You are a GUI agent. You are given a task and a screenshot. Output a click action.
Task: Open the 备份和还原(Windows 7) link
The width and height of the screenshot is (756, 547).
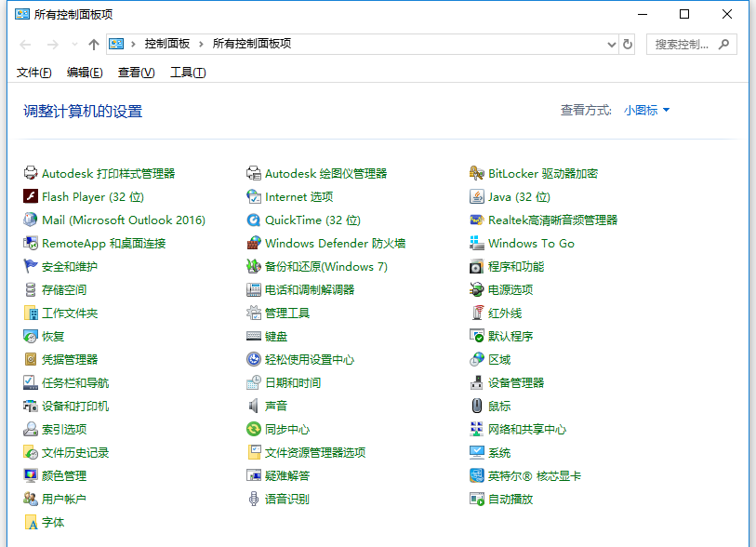coord(326,266)
